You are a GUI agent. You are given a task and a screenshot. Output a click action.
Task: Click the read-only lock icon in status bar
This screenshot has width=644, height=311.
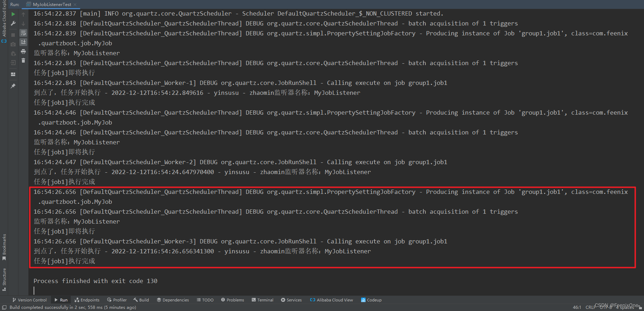click(640, 307)
